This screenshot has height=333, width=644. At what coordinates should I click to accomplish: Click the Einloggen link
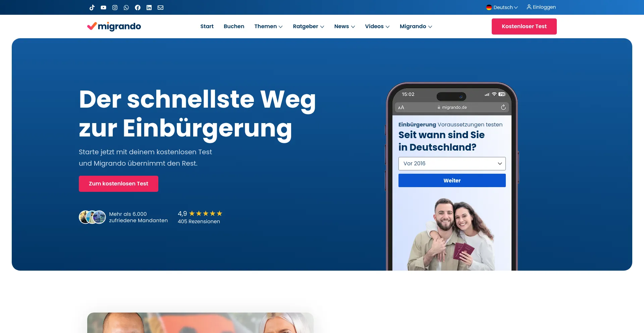tap(541, 7)
